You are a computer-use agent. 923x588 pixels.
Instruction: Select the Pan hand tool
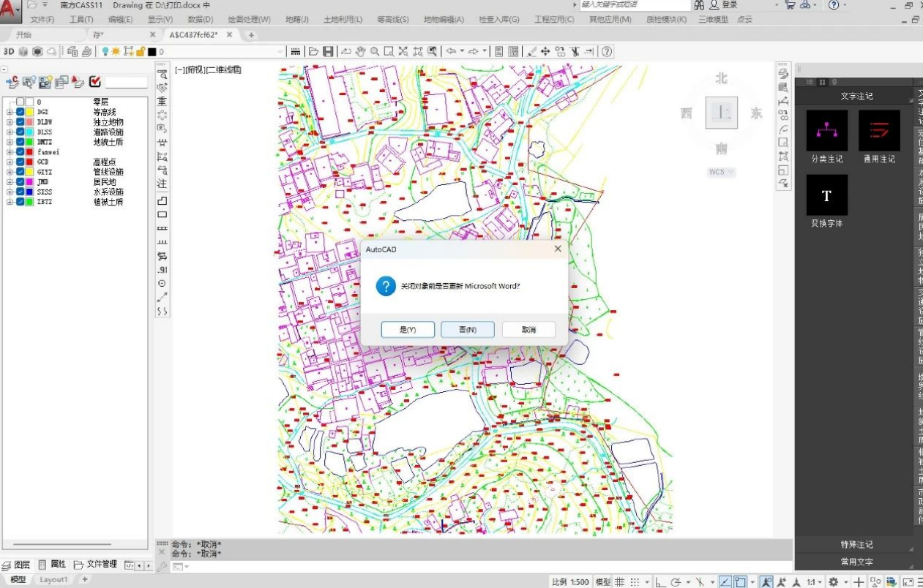(359, 51)
